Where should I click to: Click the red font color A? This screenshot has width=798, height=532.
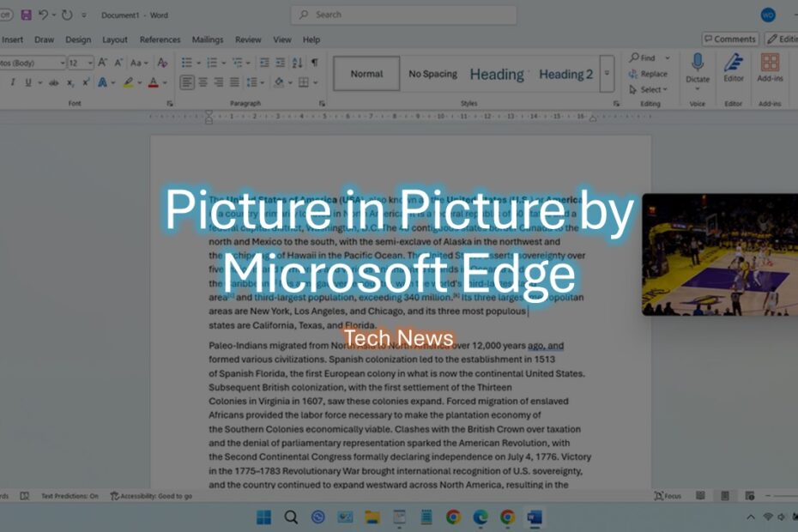coord(154,82)
